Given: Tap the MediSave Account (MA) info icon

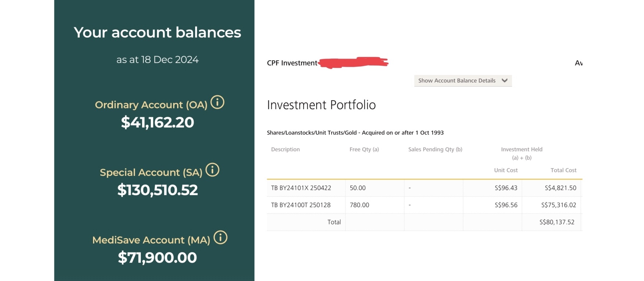Looking at the screenshot, I should tap(221, 238).
